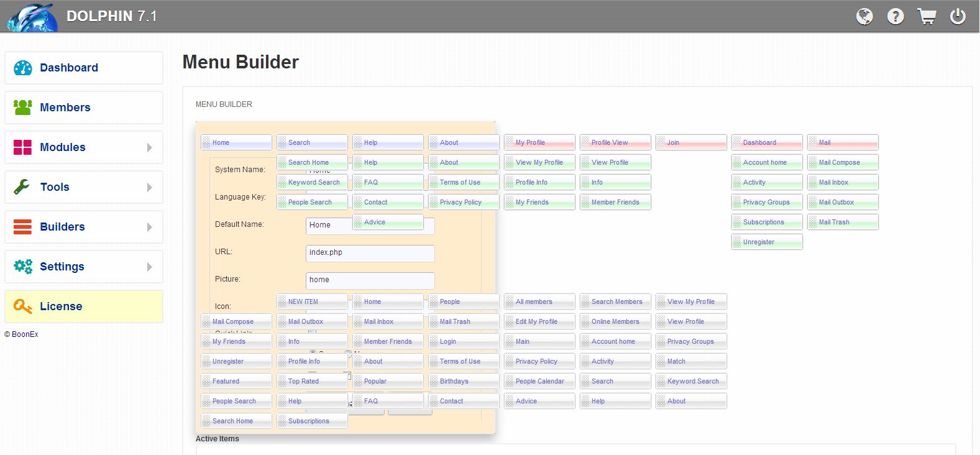The height and width of the screenshot is (455, 980).
Task: Expand the Tools submenu arrow
Action: [x=149, y=187]
